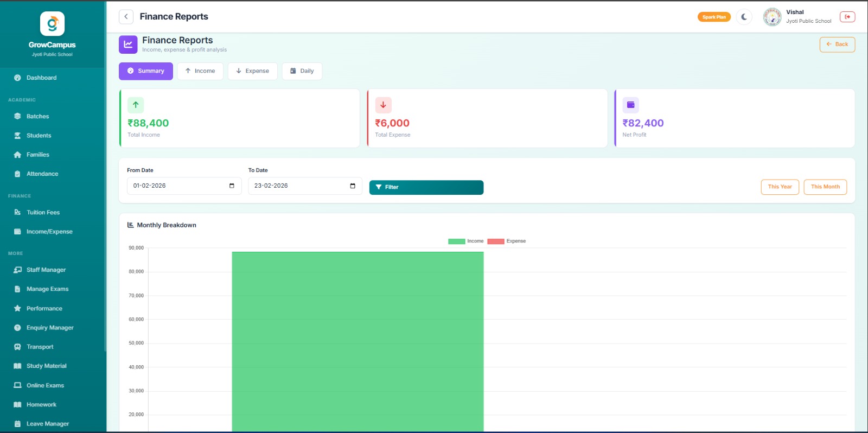Screen dimensions: 868x433
Task: Open the To Date calendar picker
Action: (x=353, y=186)
